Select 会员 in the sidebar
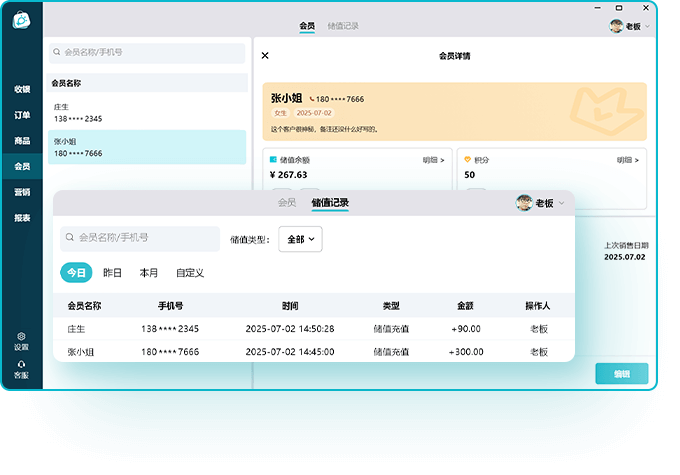Screen dimensions: 680x475 pyautogui.click(x=22, y=166)
